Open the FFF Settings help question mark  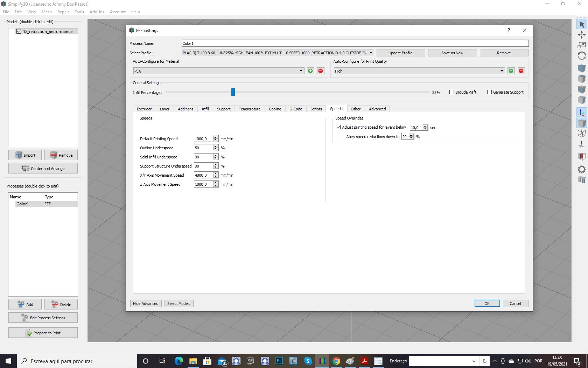point(509,30)
